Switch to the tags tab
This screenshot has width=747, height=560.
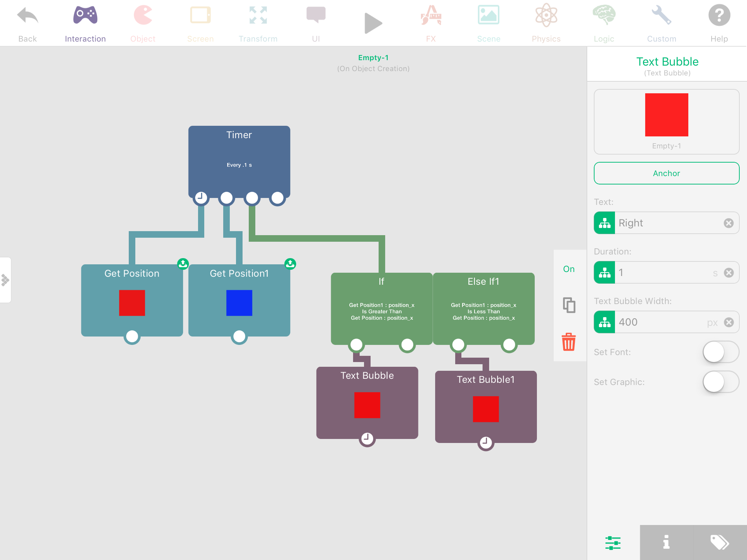click(720, 542)
